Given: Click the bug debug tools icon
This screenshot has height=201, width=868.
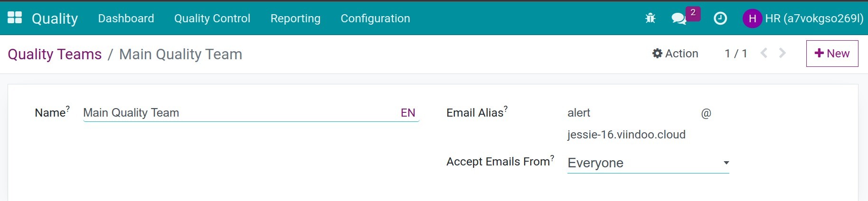Looking at the screenshot, I should [651, 18].
